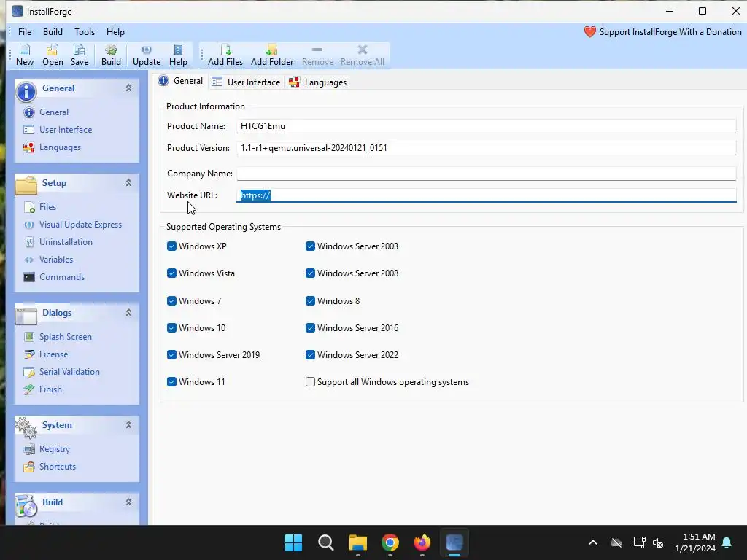
Task: Click the Website URL field
Action: coord(486,195)
